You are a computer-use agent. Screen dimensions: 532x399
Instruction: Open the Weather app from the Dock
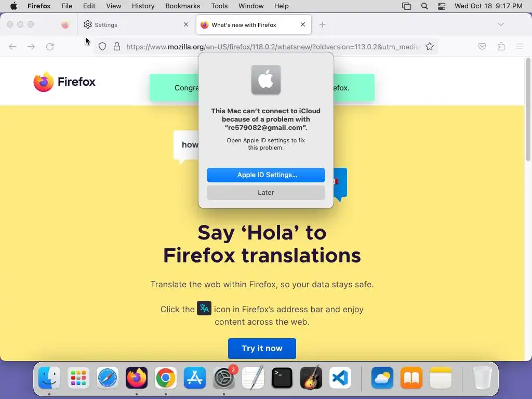tap(382, 378)
